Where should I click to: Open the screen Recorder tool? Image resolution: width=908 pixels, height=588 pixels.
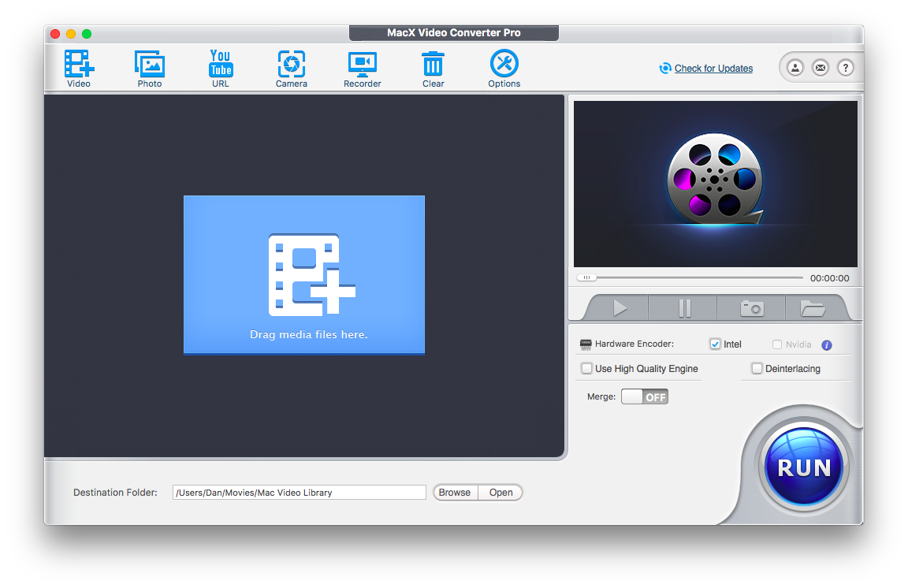363,69
